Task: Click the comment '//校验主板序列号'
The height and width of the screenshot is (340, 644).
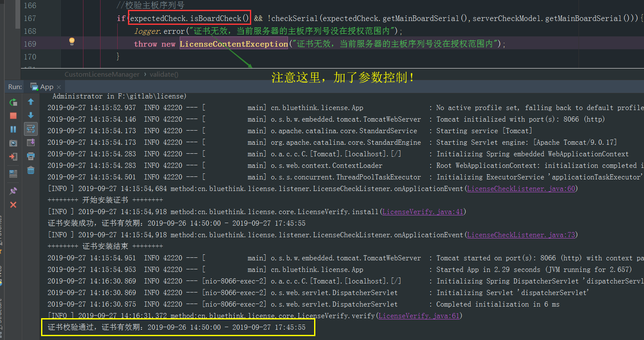Action: point(151,6)
